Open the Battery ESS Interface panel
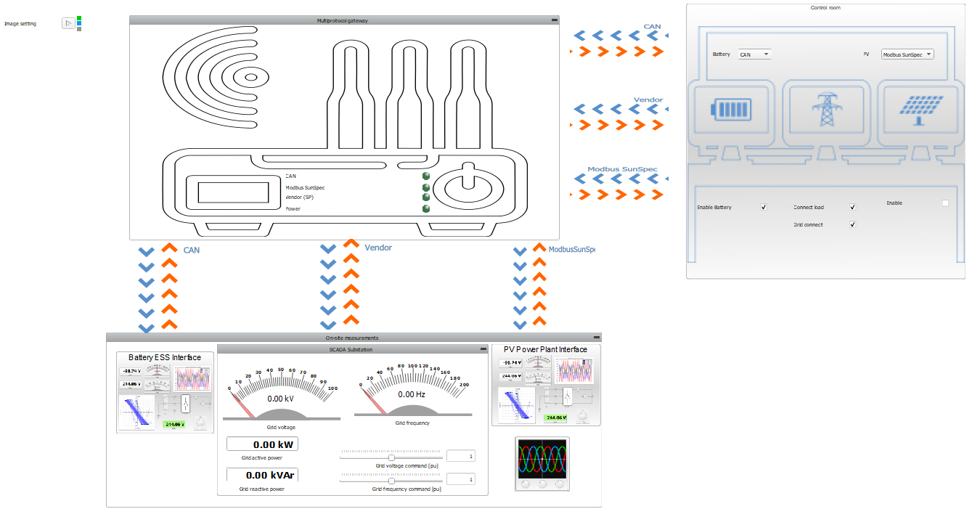Image resolution: width=980 pixels, height=509 pixels. 165,392
